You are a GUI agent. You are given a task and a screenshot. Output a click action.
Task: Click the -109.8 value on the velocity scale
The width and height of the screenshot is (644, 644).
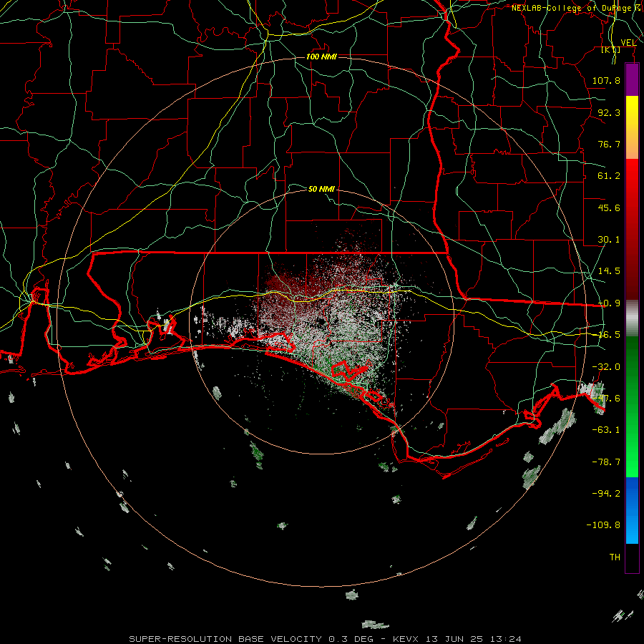coord(603,525)
